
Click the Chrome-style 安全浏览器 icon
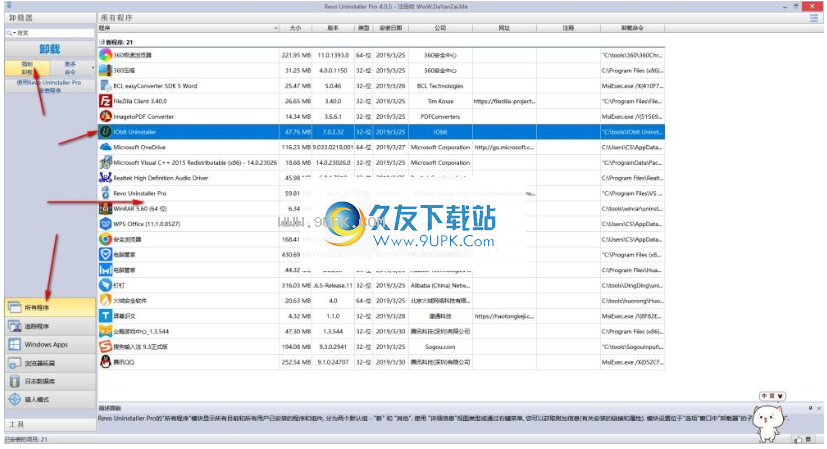[x=105, y=239]
